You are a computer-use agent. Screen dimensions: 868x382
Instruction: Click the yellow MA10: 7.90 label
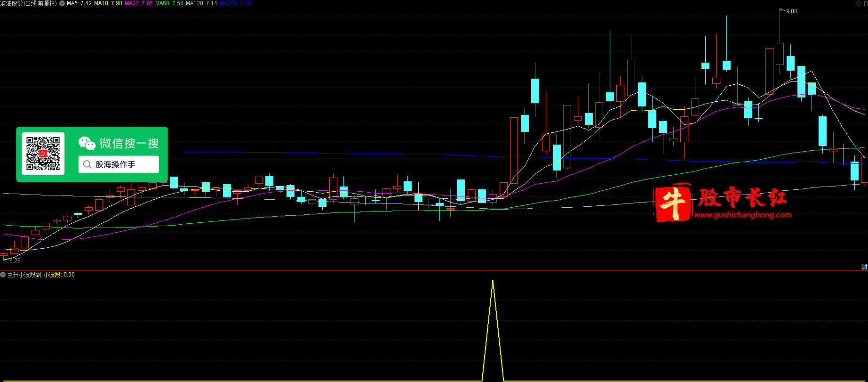tap(108, 3)
